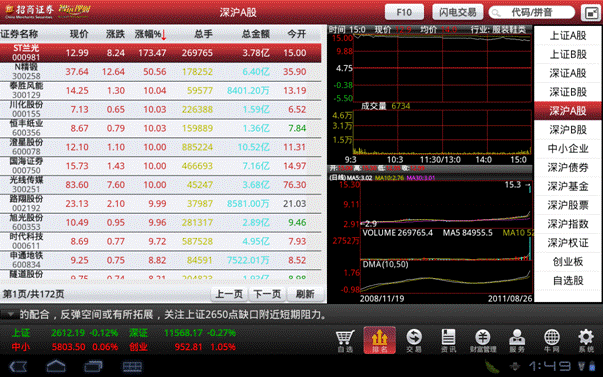Click the 闪电交易 button
This screenshot has height=377, width=603.
coord(457,12)
